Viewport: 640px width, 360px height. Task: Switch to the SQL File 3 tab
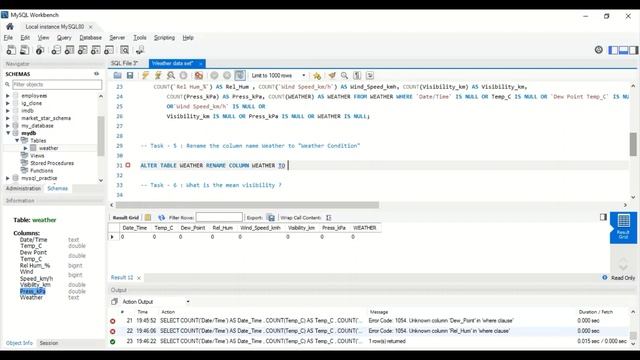coord(124,63)
